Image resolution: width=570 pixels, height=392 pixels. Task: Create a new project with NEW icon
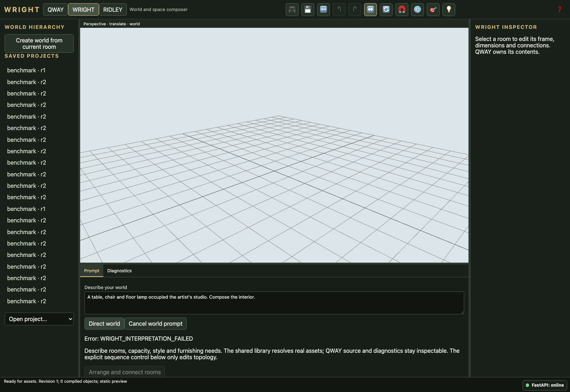[x=323, y=10]
